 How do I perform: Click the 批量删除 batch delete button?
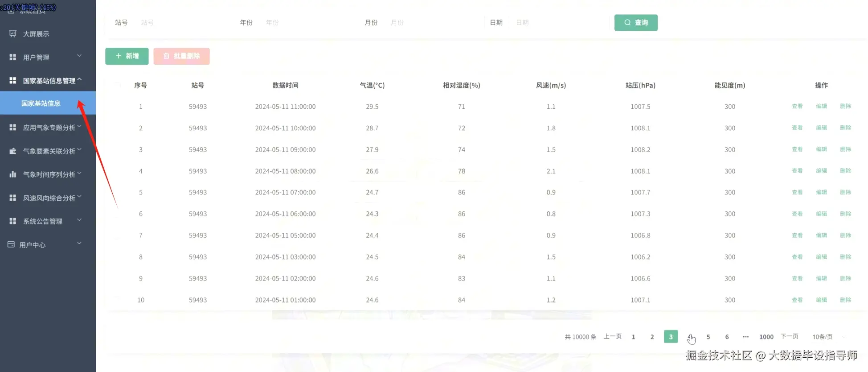pos(181,56)
